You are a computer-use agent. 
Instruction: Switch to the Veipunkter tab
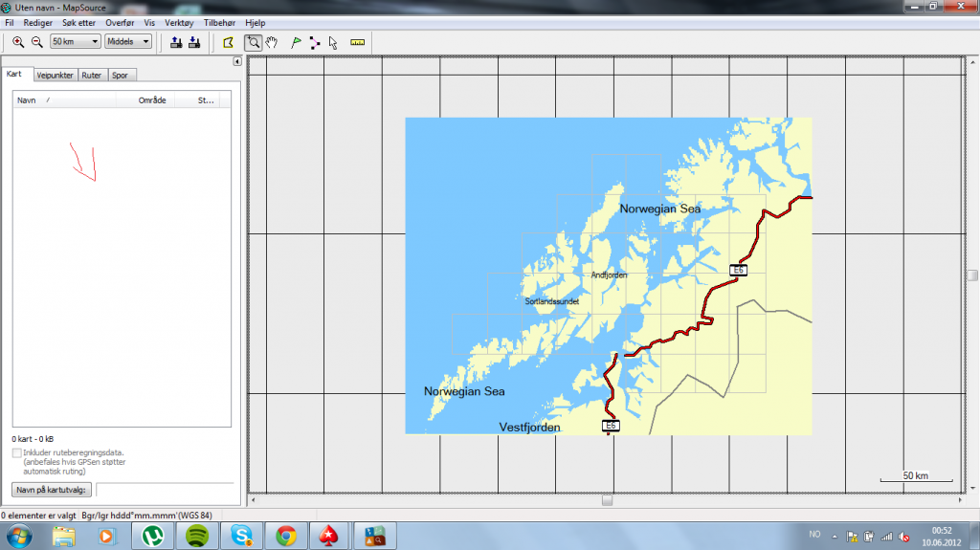(55, 76)
